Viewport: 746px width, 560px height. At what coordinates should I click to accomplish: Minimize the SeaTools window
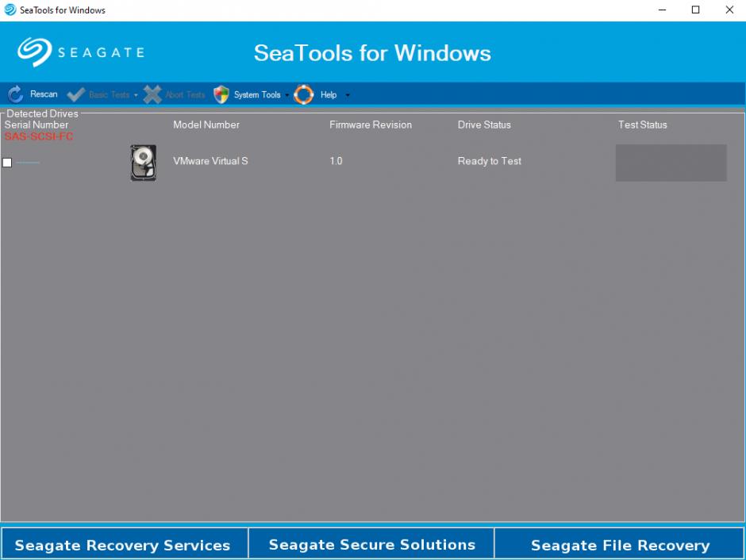tap(662, 10)
